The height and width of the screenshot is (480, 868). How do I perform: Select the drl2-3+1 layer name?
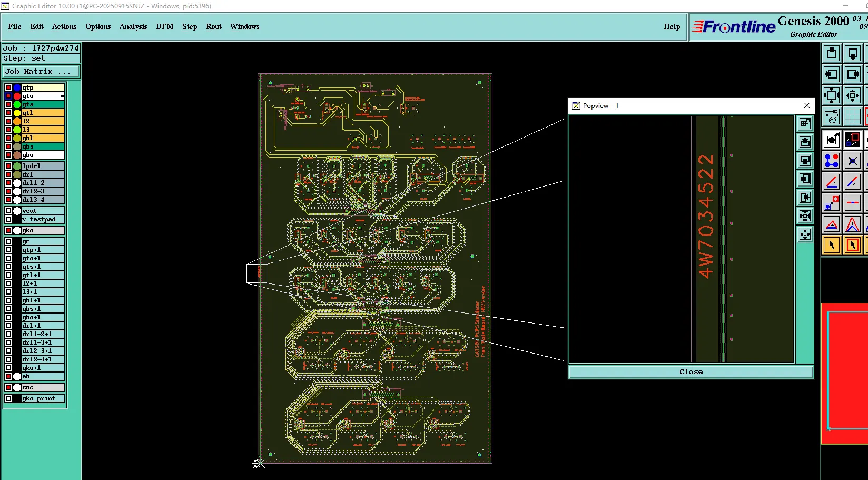pyautogui.click(x=43, y=351)
